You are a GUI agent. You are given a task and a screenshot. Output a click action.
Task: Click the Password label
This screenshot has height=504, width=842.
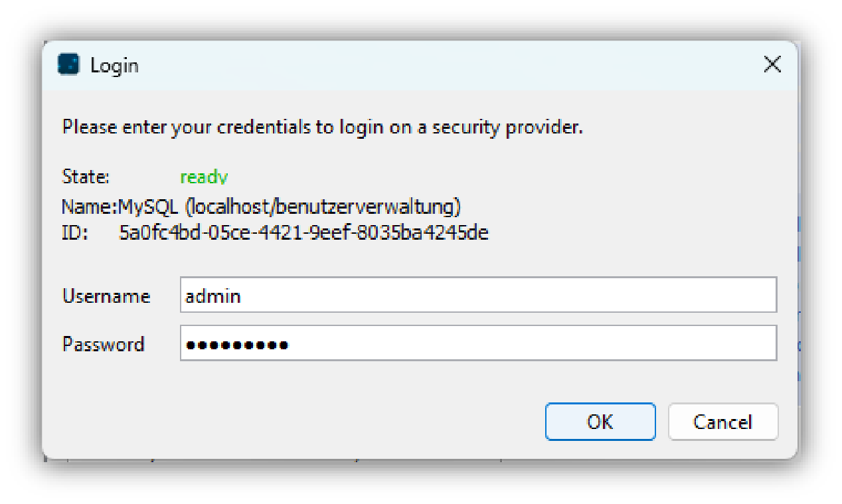(104, 345)
